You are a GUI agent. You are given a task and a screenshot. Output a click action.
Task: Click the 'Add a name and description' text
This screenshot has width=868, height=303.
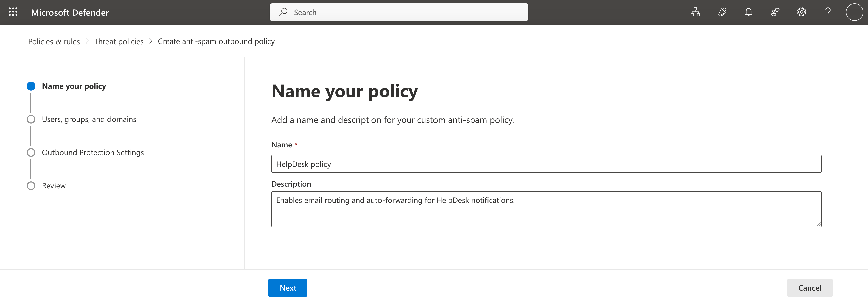393,120
